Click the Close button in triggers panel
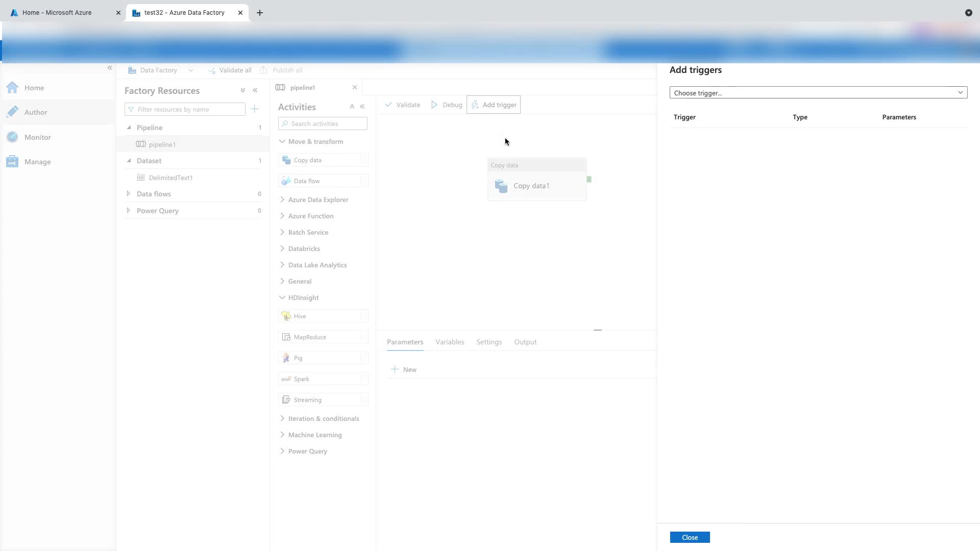The width and height of the screenshot is (980, 551). [689, 537]
